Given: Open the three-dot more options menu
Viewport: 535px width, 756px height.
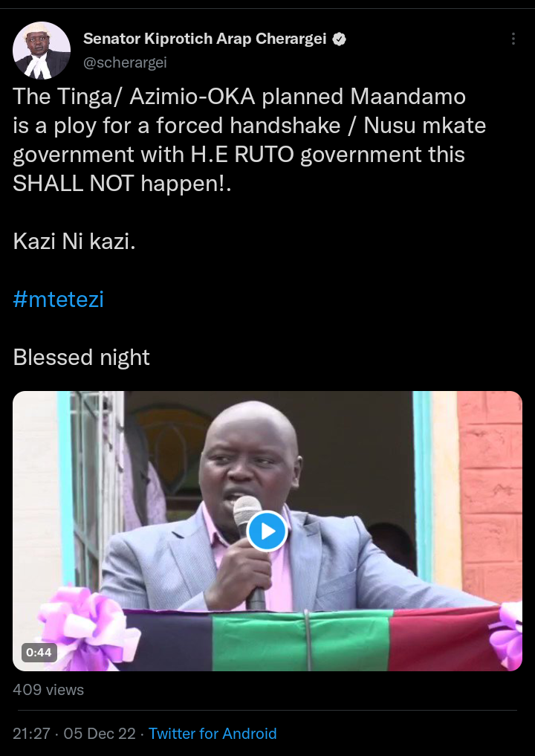Looking at the screenshot, I should (513, 39).
